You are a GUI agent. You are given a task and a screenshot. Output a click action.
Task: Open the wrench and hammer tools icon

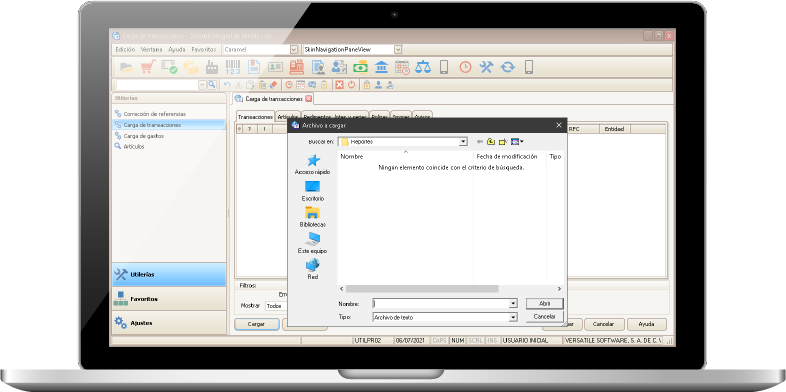point(486,67)
